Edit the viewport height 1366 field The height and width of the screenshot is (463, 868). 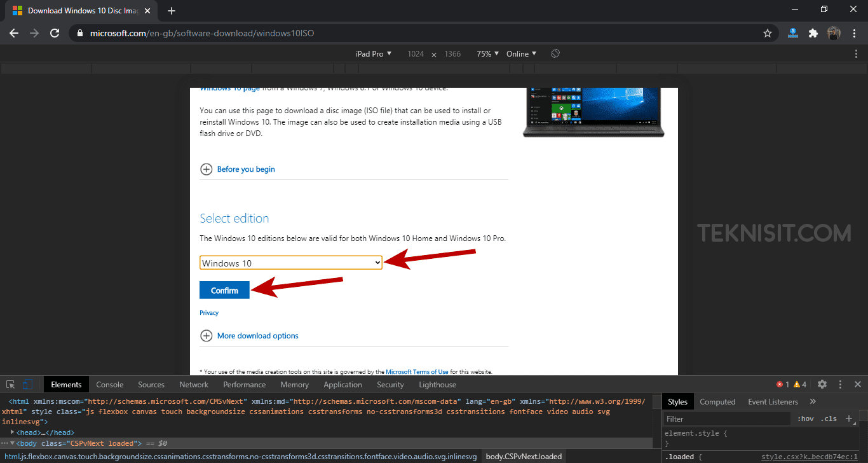coord(452,54)
